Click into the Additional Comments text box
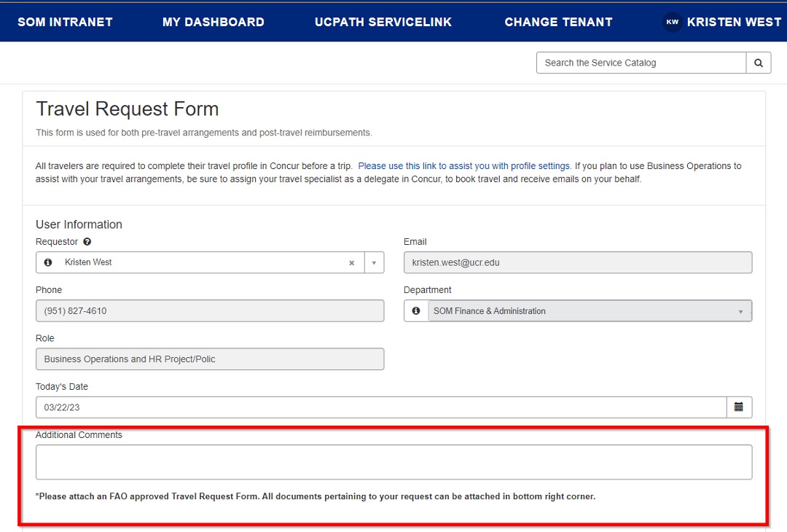 click(x=393, y=462)
